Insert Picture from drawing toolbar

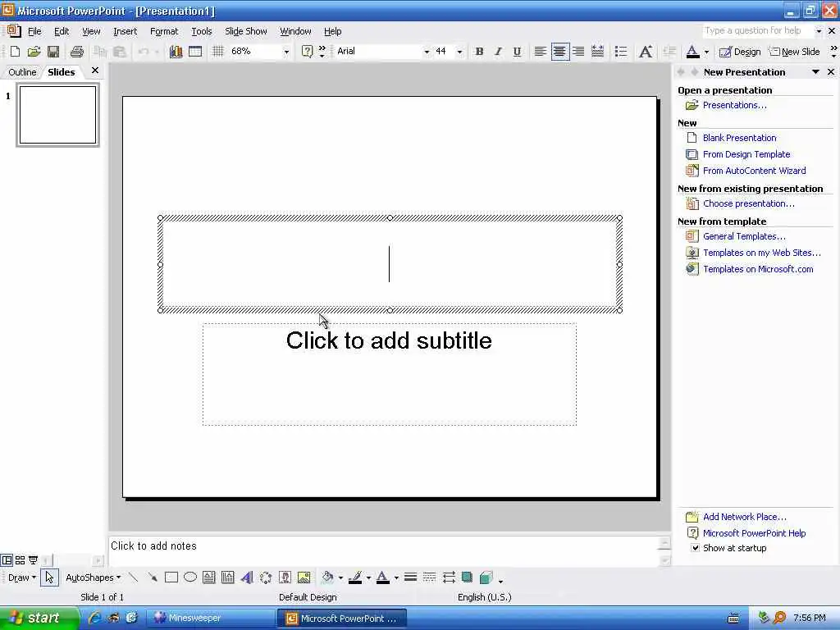304,577
